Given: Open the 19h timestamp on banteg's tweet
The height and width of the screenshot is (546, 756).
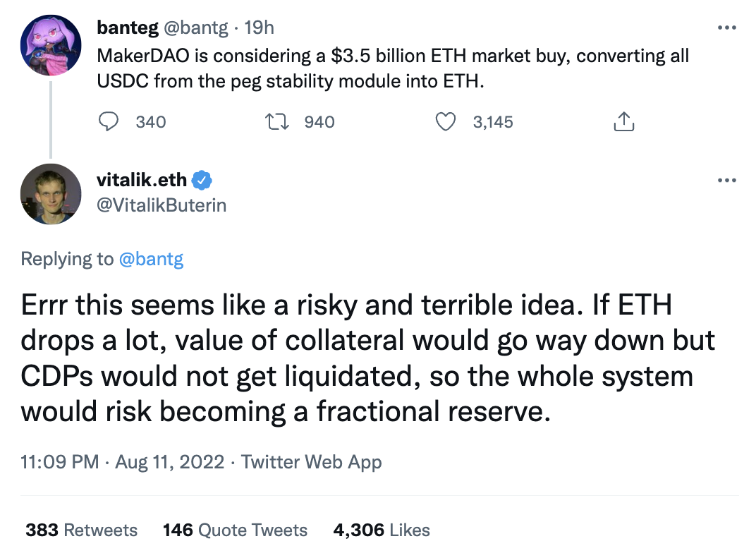Looking at the screenshot, I should tap(260, 28).
